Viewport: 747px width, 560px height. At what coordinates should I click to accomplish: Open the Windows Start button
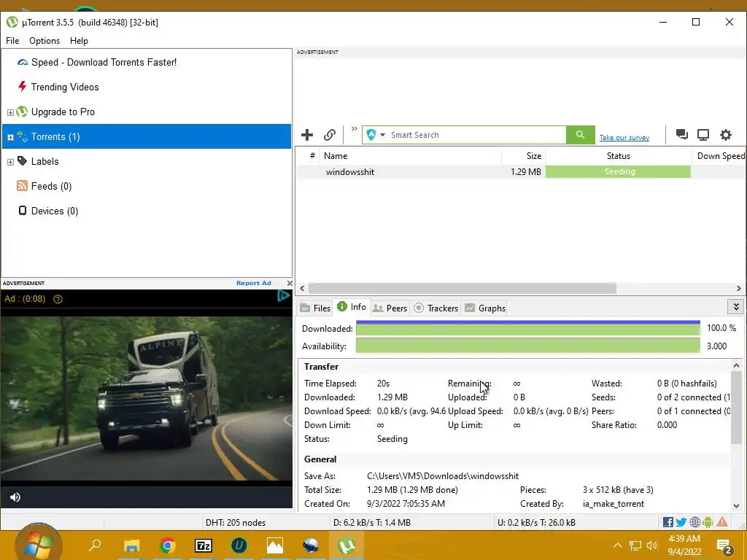(38, 544)
